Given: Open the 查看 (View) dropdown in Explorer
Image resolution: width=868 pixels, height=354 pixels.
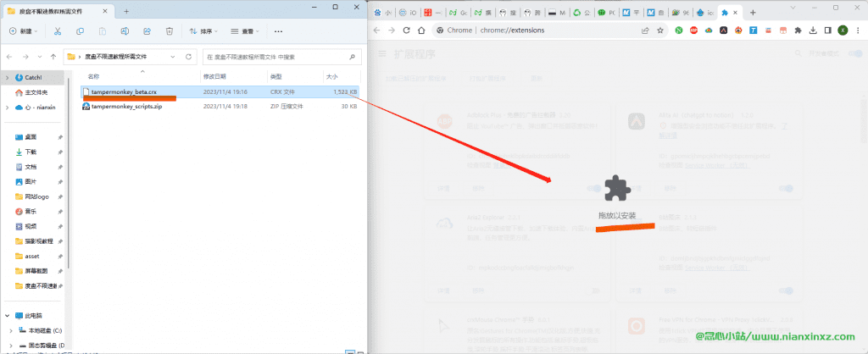Looking at the screenshot, I should 245,31.
